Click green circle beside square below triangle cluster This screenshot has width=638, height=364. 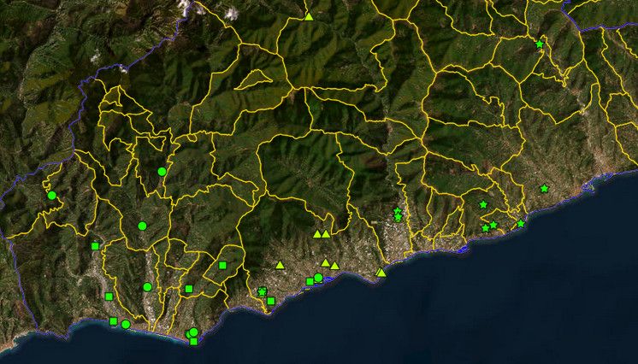318,278
